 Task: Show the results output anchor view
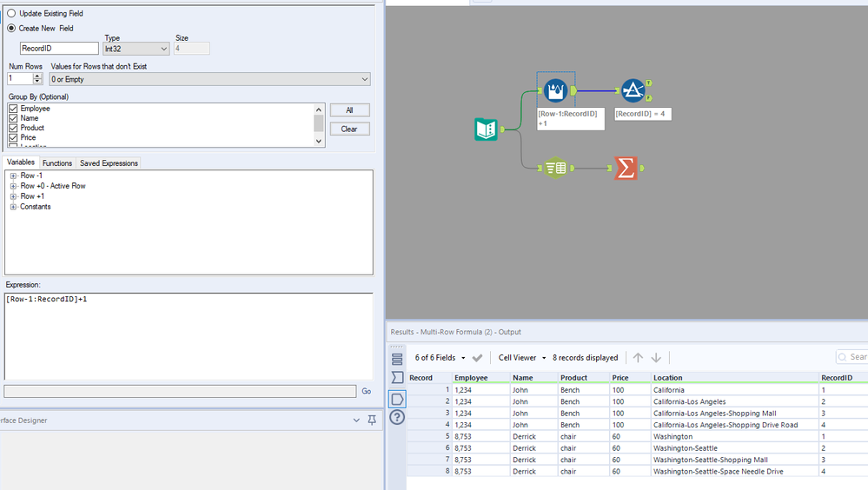coord(397,399)
